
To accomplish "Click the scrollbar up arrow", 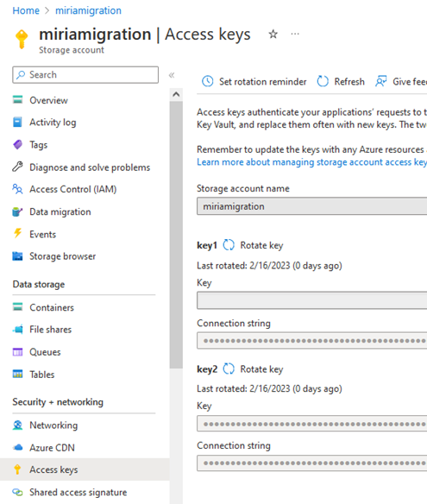I will pyautogui.click(x=176, y=94).
